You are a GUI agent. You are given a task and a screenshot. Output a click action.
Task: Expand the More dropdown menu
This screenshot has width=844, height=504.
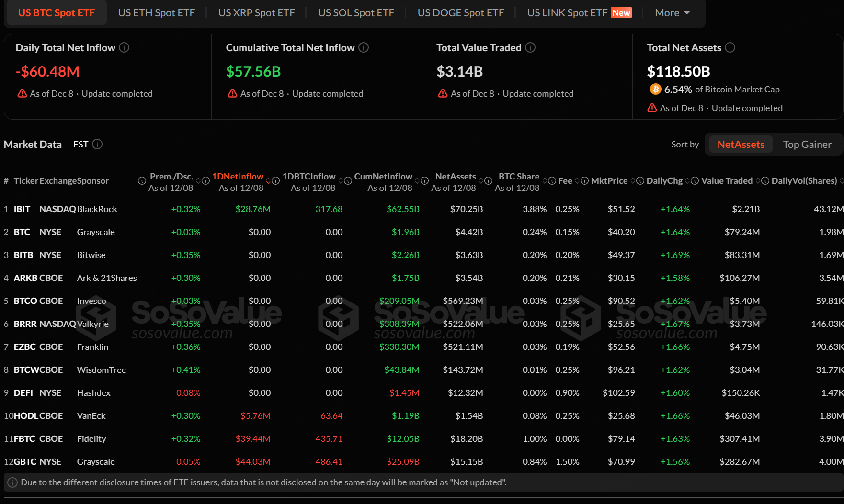coord(672,13)
